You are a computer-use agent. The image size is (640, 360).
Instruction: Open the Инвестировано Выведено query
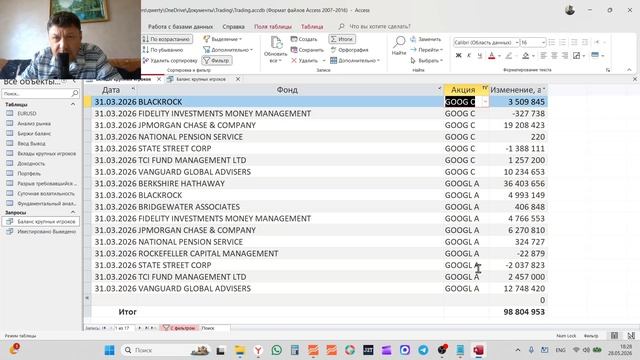tap(46, 231)
